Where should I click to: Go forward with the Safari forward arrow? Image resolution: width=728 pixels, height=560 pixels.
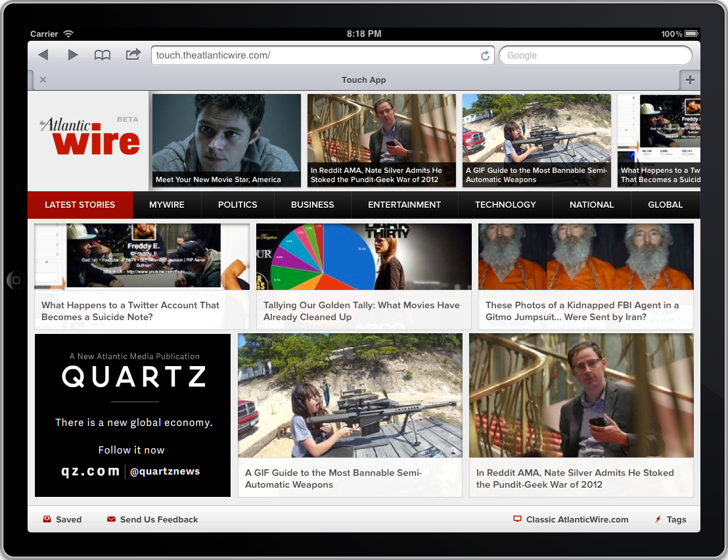point(72,55)
